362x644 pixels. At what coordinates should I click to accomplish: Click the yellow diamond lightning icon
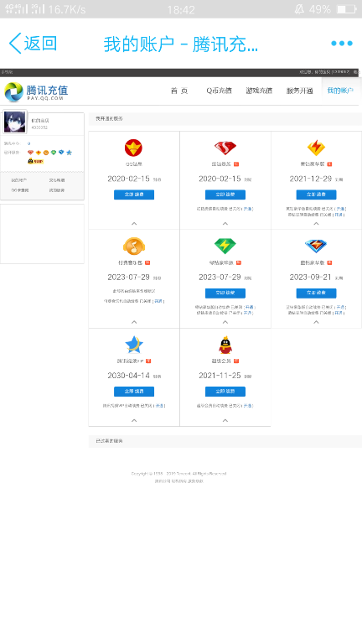point(316,148)
